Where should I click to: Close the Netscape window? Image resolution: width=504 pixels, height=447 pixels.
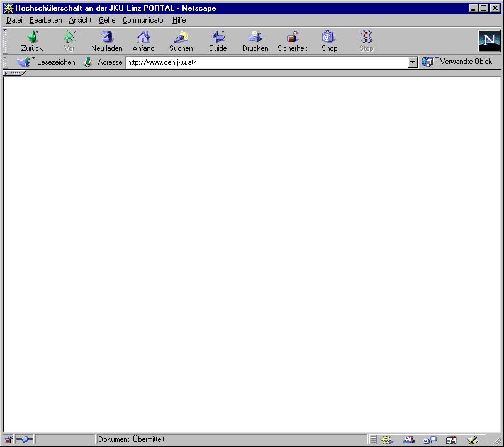click(495, 8)
